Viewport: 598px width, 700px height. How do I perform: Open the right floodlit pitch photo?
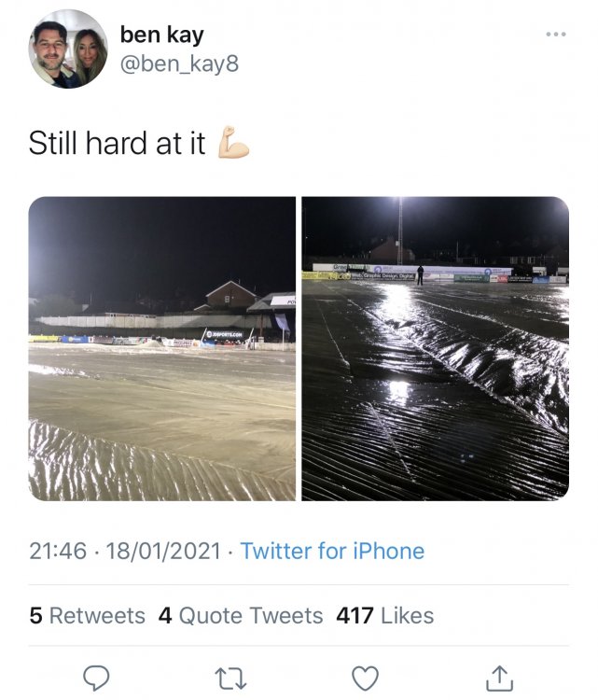(436, 348)
